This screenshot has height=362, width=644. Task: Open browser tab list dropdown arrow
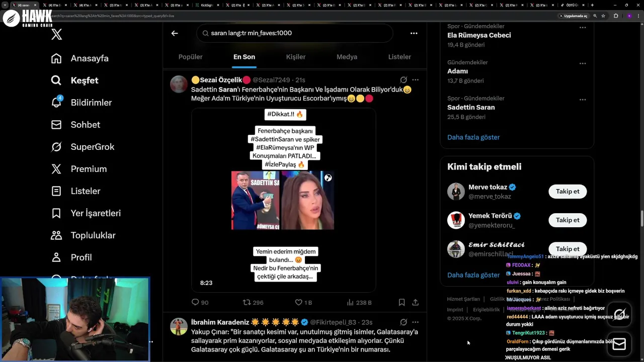pos(5,5)
